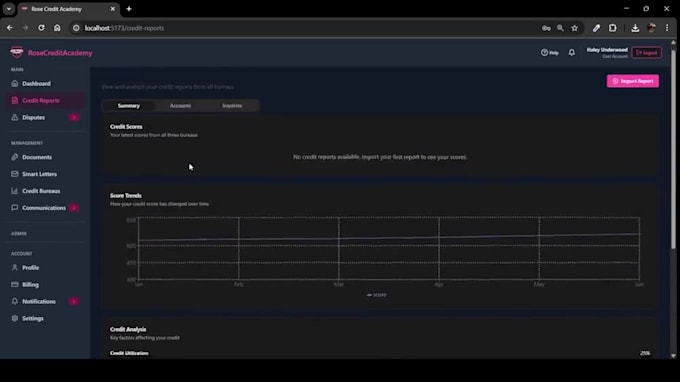Click the password key icon in address bar

click(546, 28)
